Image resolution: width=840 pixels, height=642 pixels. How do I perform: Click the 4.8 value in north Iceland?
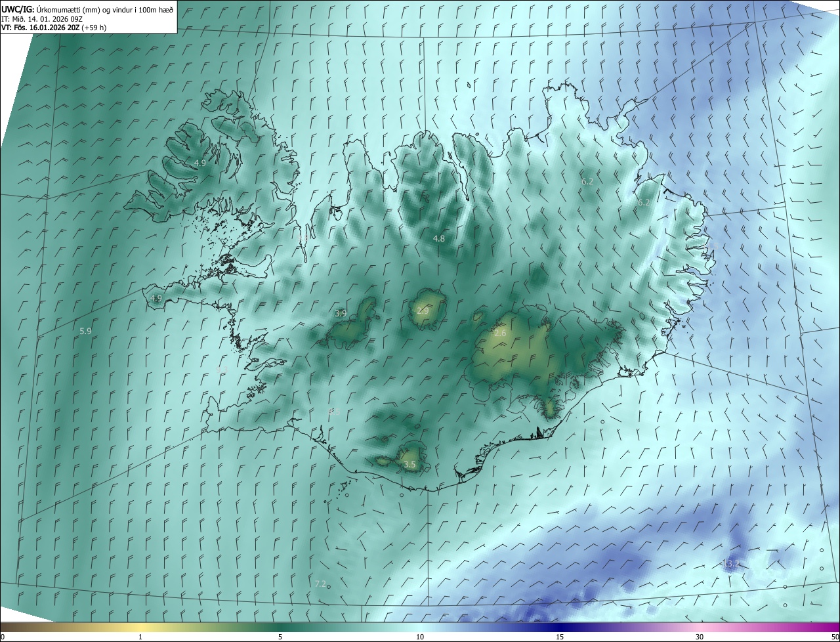click(439, 239)
